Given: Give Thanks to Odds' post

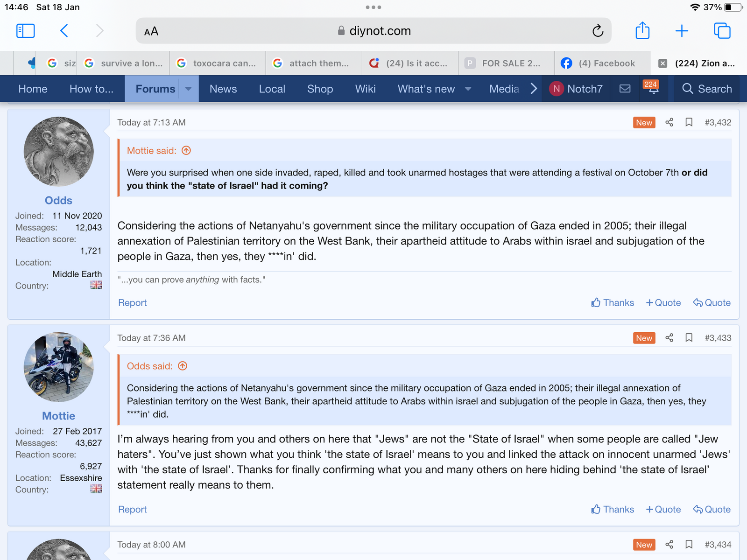Looking at the screenshot, I should pyautogui.click(x=613, y=303).
